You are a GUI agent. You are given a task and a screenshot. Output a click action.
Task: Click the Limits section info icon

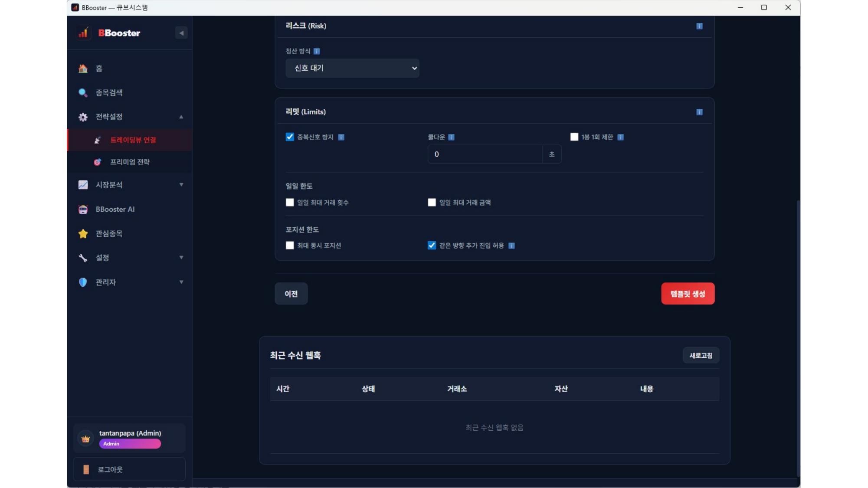(x=699, y=112)
